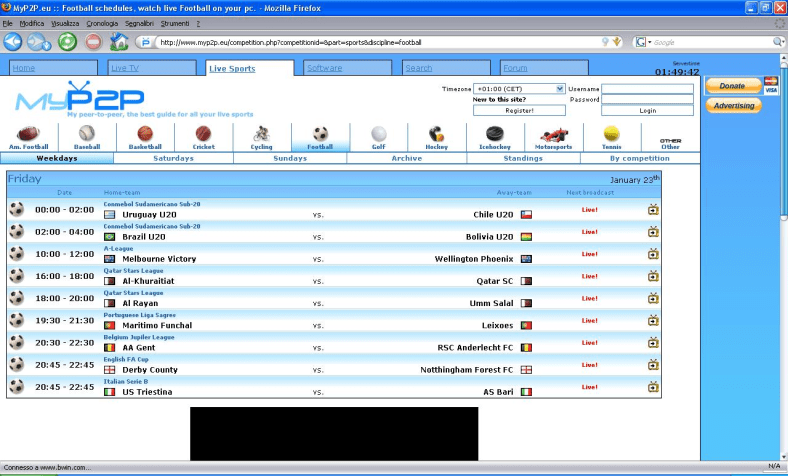Go to the browser Home icon

119,41
